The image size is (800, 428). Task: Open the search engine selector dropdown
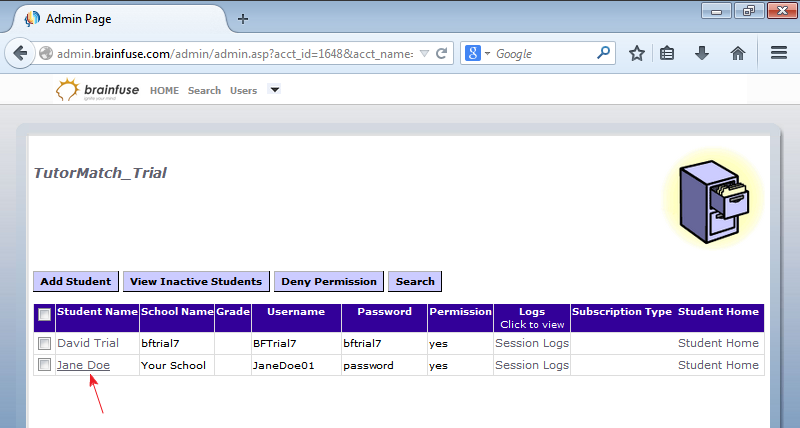(478, 53)
